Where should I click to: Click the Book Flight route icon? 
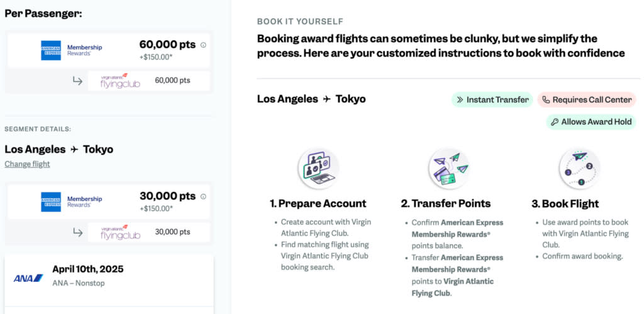pos(579,169)
